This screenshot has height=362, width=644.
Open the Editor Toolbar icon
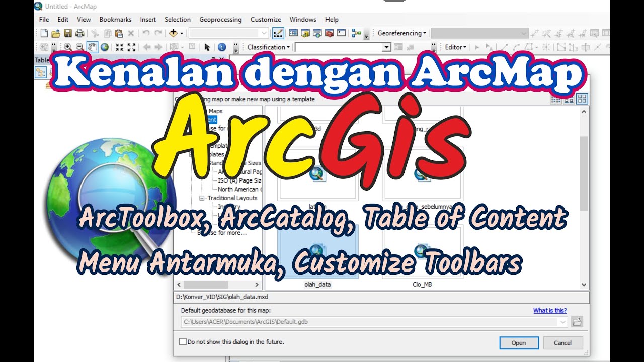(278, 33)
